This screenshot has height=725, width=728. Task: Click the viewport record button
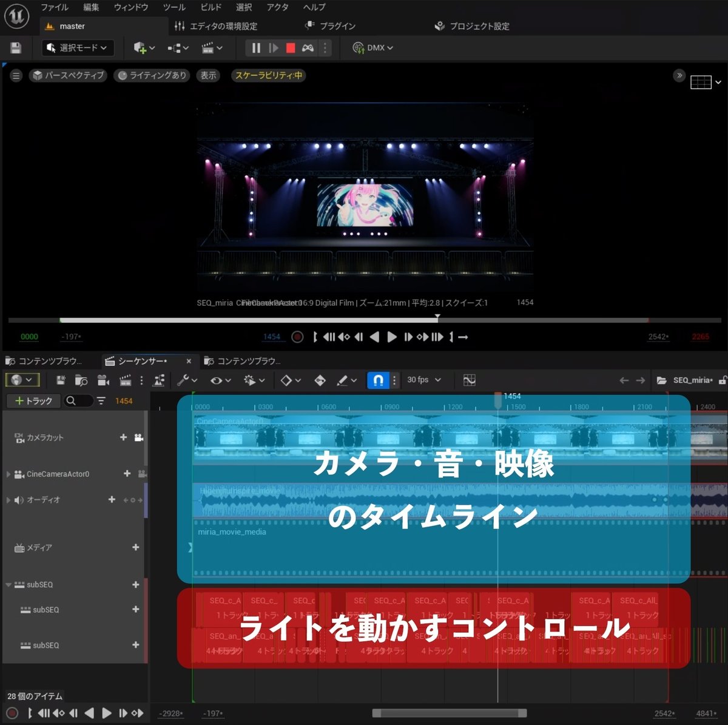297,337
